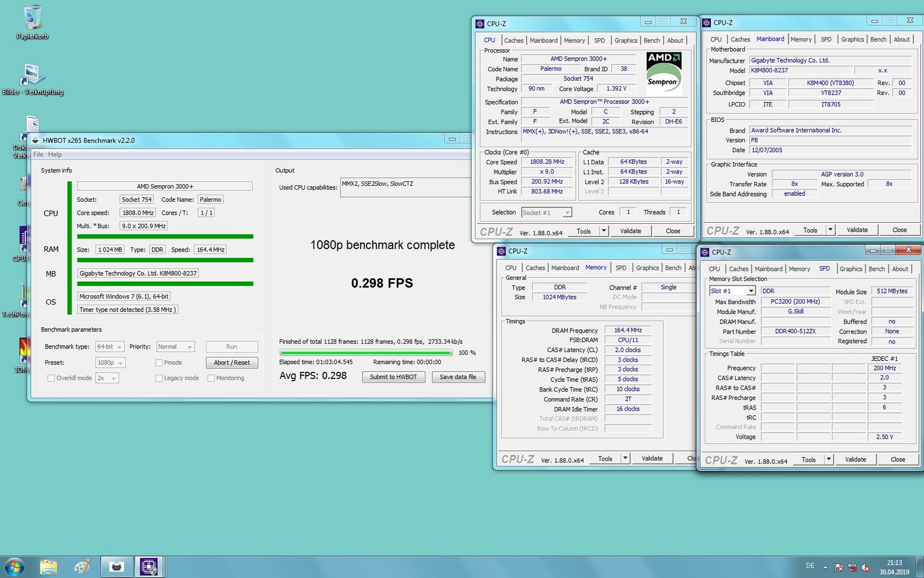The height and width of the screenshot is (578, 924).
Task: Click the network tray icon
Action: pos(852,567)
